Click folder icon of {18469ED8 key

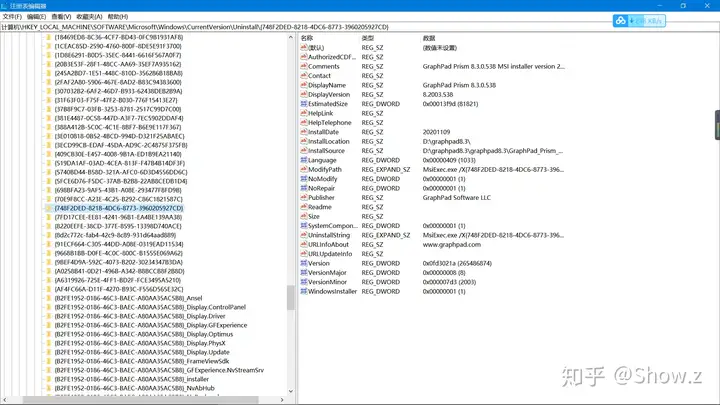coord(49,37)
